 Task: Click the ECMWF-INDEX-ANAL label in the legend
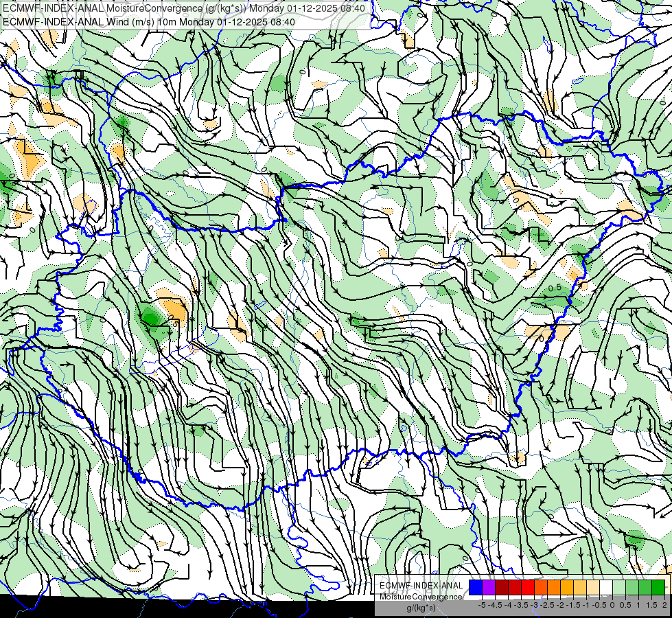tap(421, 586)
